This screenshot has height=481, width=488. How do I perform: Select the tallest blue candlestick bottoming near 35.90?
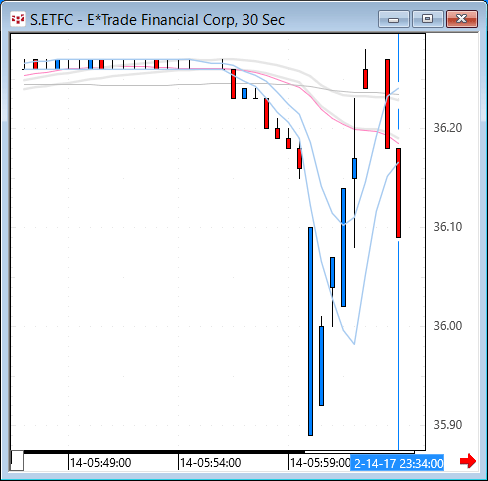click(x=310, y=331)
